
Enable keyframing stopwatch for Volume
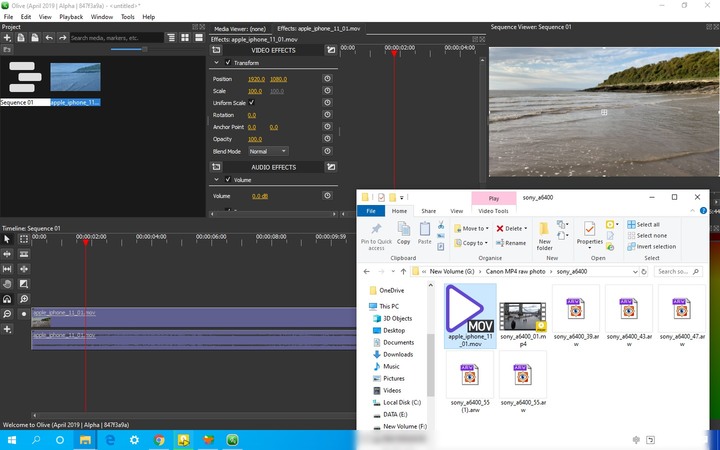(x=327, y=196)
